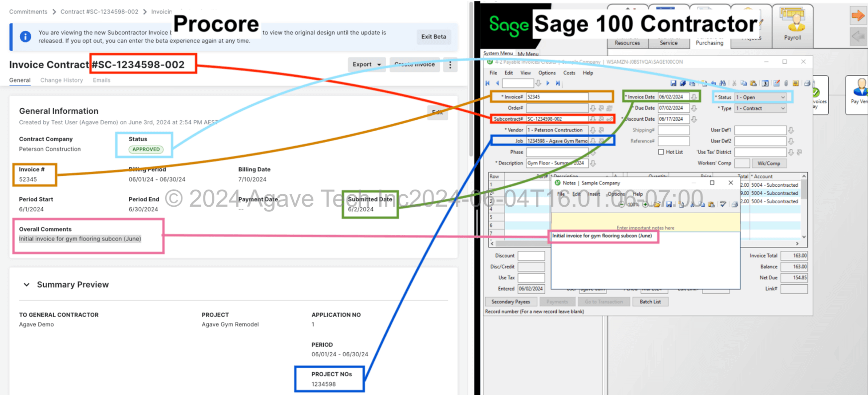Click the Exit Beta button
Screen dimensions: 868x395
tap(434, 37)
